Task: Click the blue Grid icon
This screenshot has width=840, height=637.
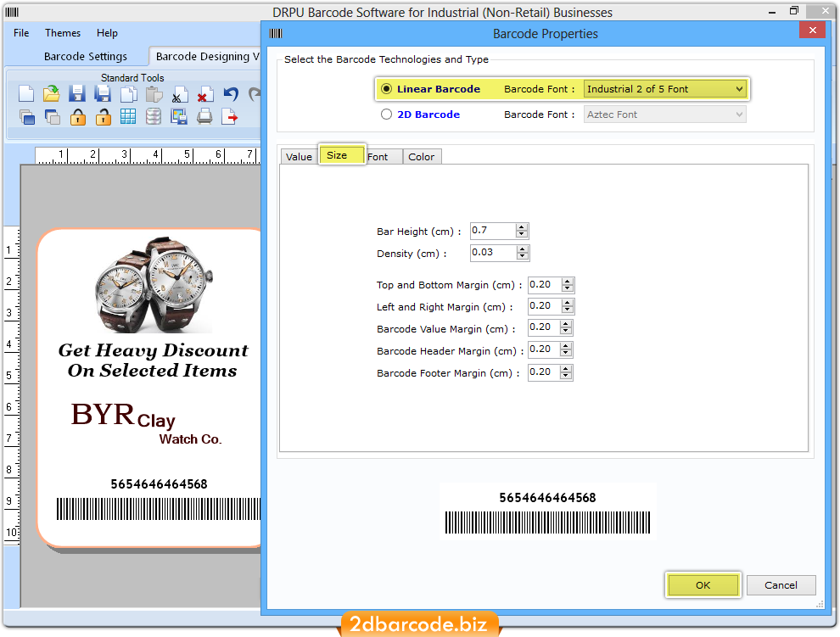Action: [128, 116]
